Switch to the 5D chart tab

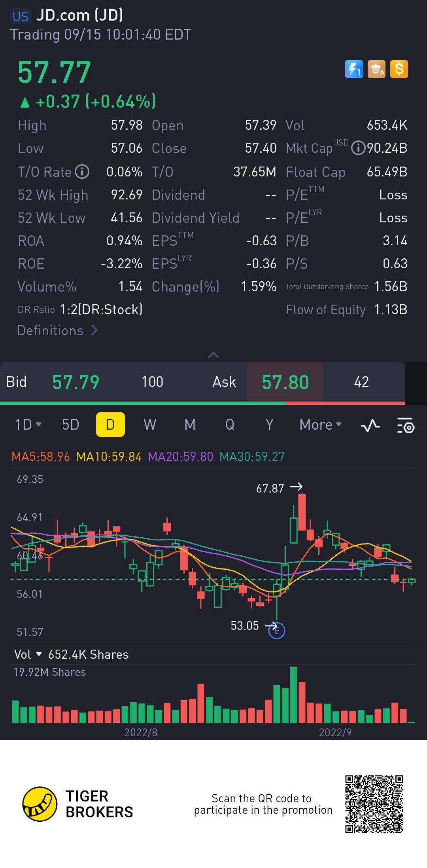71,425
